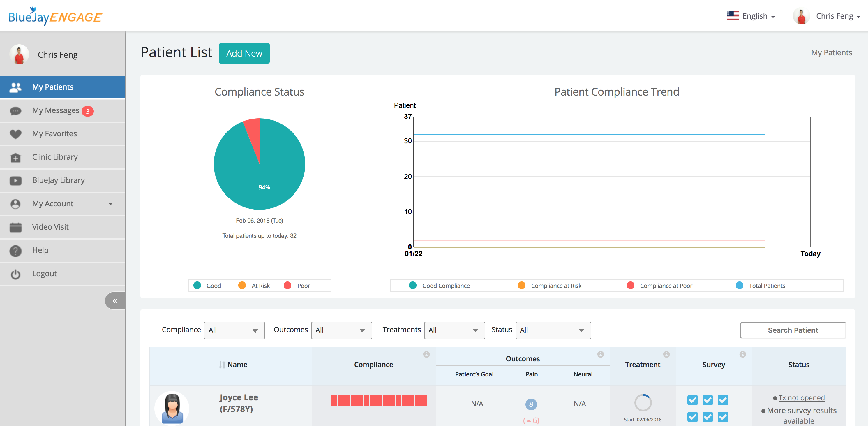Click the Logout power icon

pyautogui.click(x=15, y=274)
